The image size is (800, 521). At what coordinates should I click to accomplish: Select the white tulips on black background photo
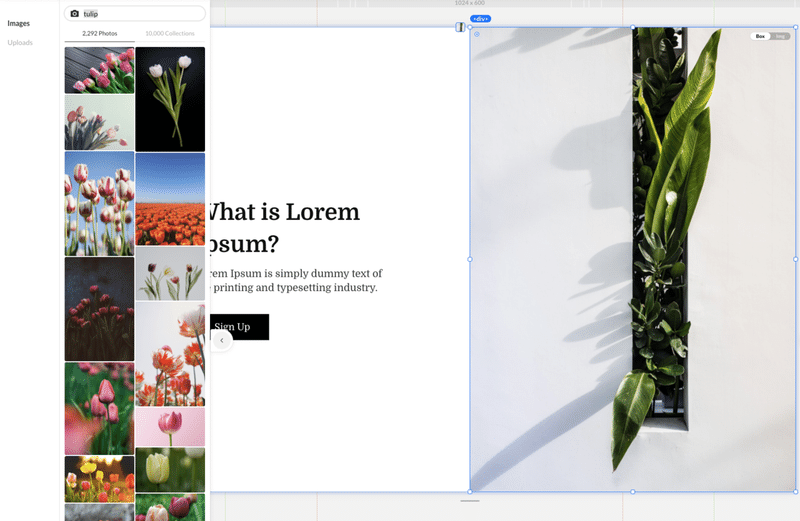tap(170, 99)
